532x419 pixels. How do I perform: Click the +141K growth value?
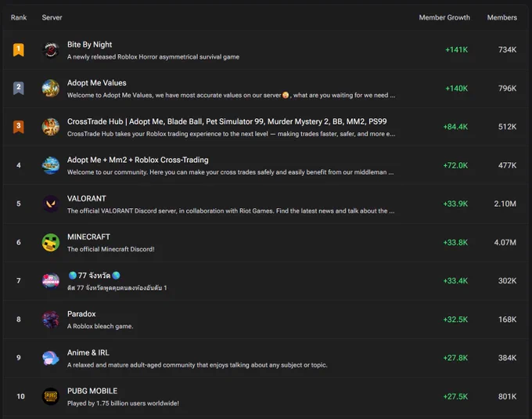pyautogui.click(x=456, y=50)
